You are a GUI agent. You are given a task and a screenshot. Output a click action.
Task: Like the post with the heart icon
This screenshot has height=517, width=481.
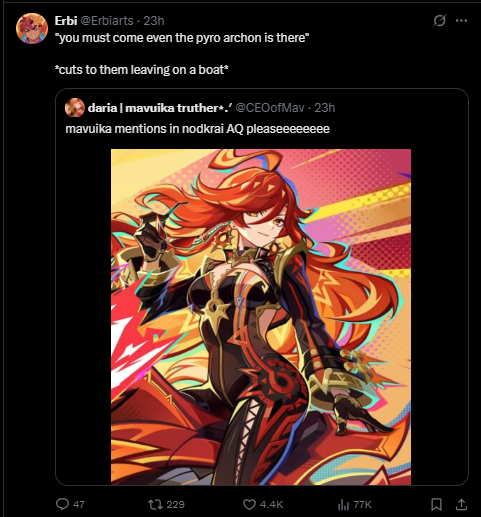pyautogui.click(x=249, y=504)
